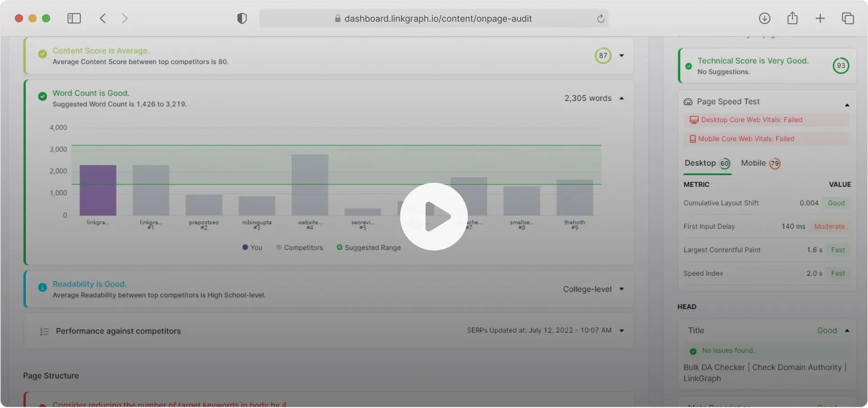
Task: Play the video with the center play button
Action: [x=434, y=217]
